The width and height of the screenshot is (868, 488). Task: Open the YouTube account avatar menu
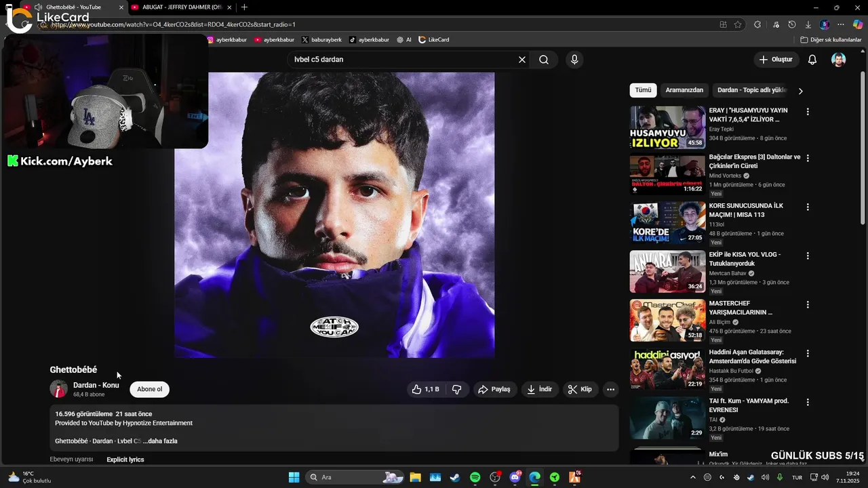839,60
